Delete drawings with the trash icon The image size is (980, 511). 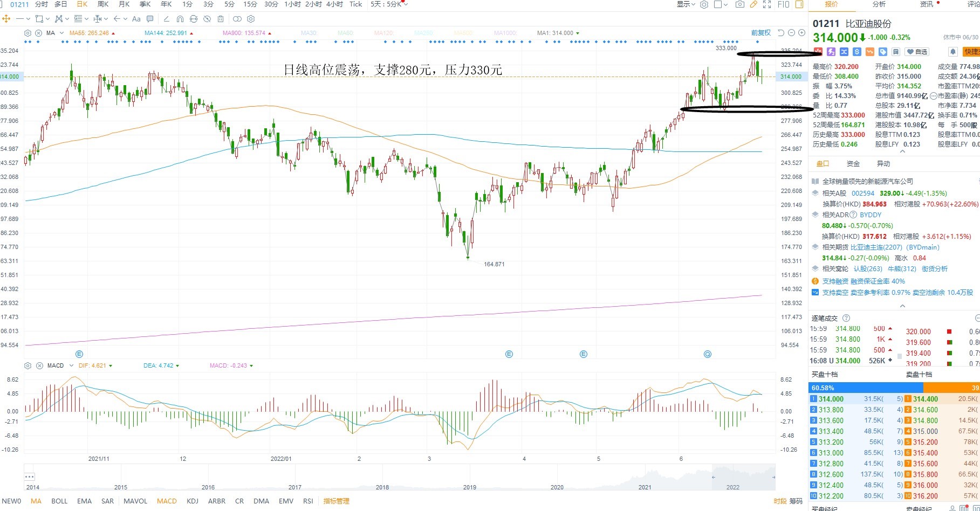221,19
